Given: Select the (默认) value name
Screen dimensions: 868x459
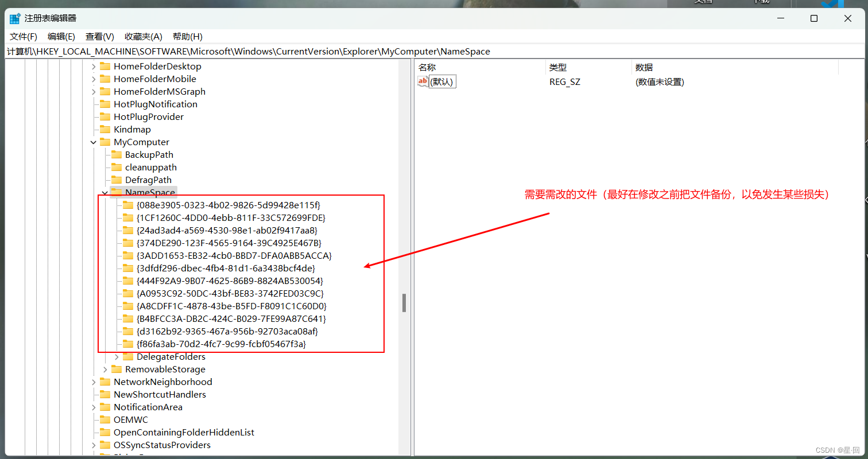Looking at the screenshot, I should (442, 82).
